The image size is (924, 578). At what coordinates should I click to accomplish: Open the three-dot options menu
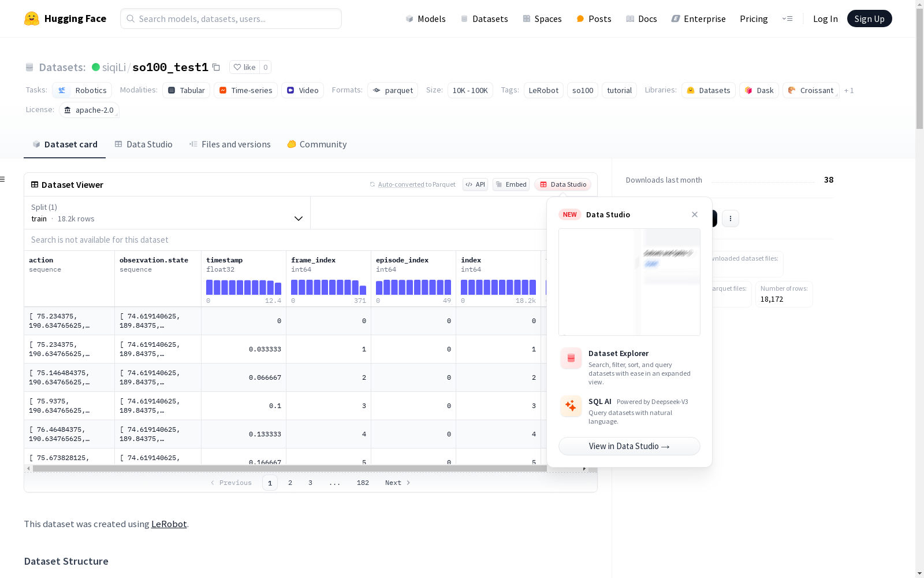point(731,218)
